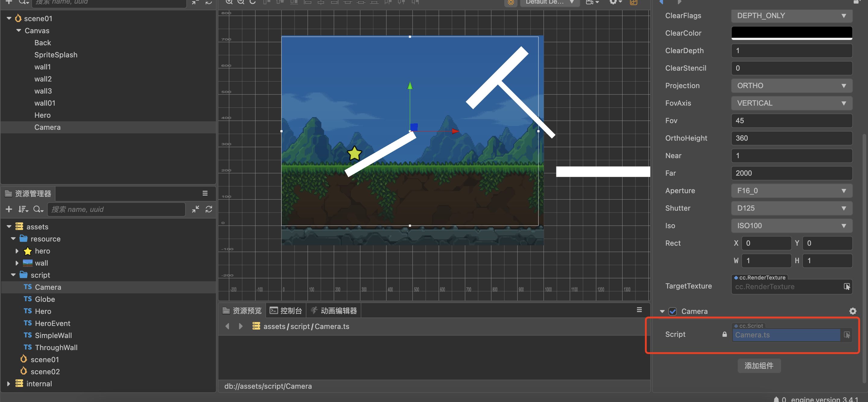The image size is (868, 402).
Task: Select the Hero node in hierarchy
Action: click(x=43, y=115)
